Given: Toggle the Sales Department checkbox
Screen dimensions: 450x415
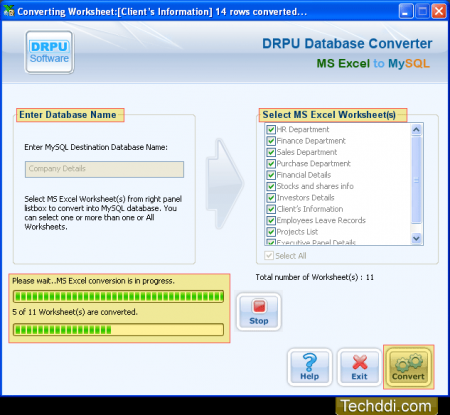Looking at the screenshot, I should pyautogui.click(x=271, y=152).
